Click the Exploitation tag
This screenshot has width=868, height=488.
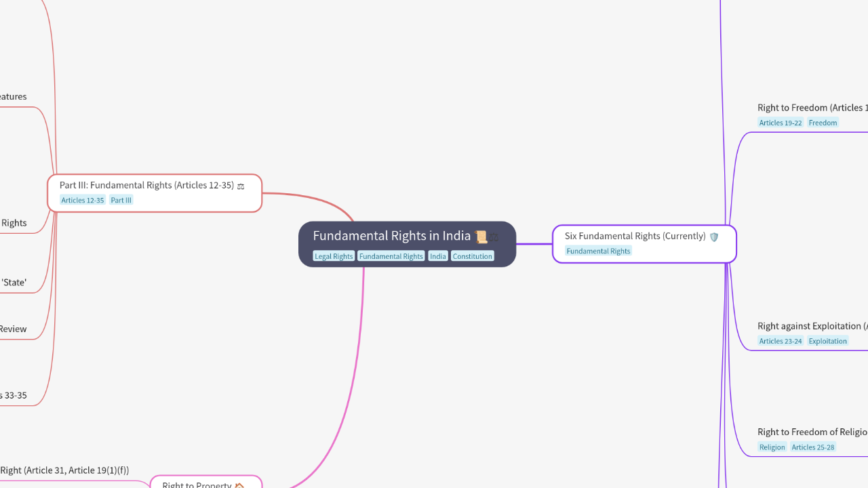click(828, 341)
